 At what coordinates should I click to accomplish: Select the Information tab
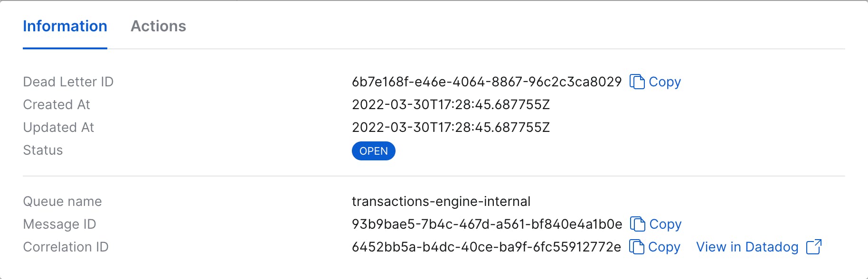click(65, 26)
